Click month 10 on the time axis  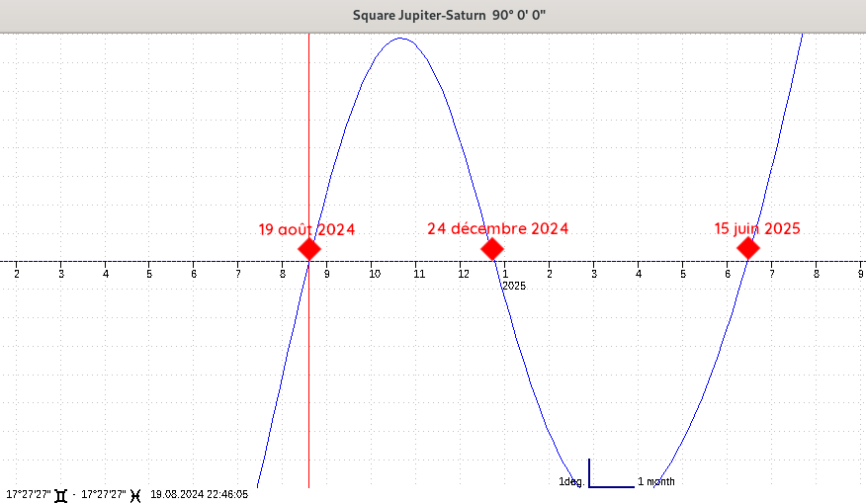click(375, 274)
